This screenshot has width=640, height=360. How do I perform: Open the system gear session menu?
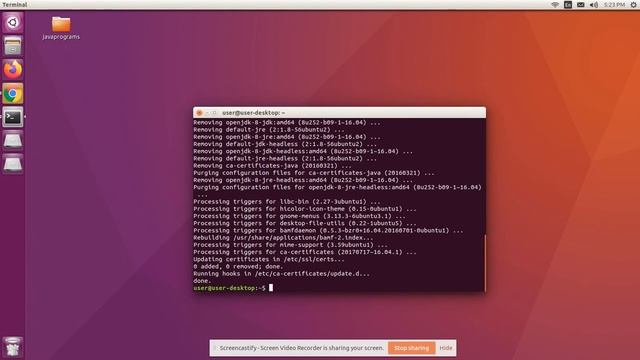click(633, 5)
